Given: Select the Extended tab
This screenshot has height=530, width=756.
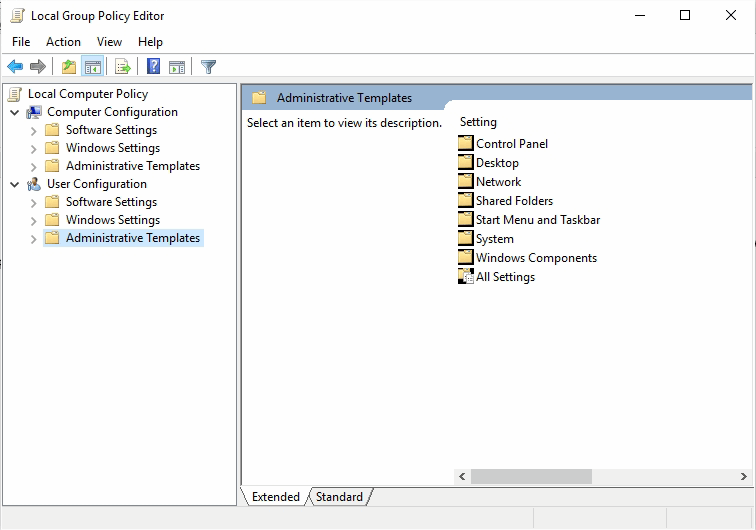Looking at the screenshot, I should coord(275,497).
